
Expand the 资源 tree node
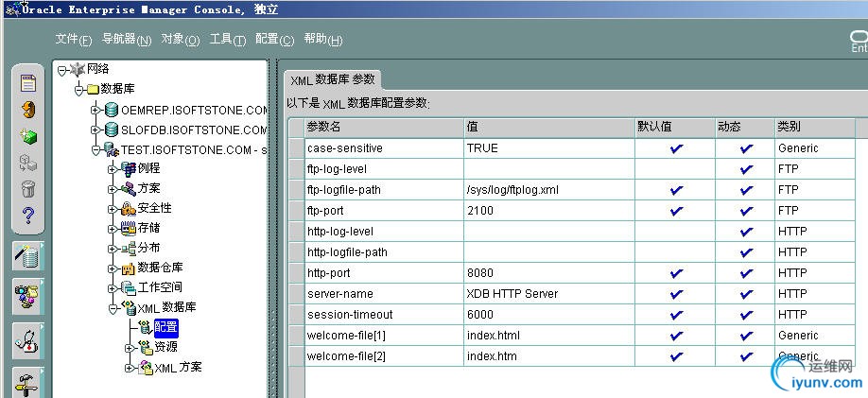[129, 348]
